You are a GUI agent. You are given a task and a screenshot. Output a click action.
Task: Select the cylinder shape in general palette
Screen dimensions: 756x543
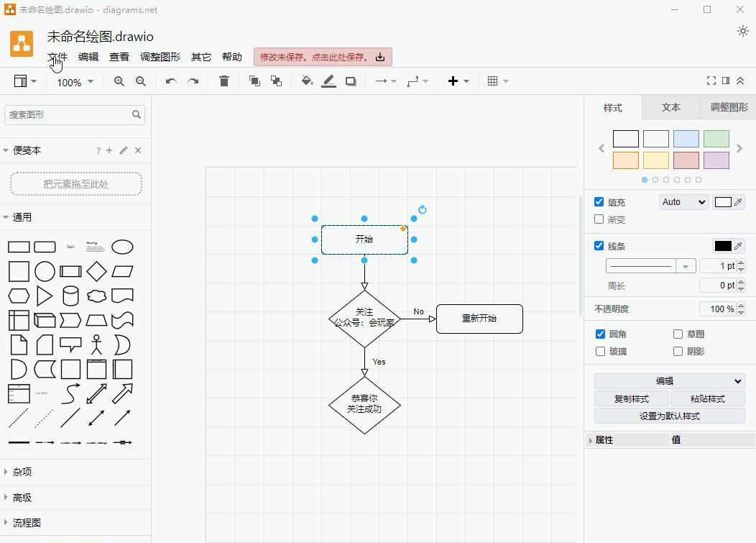[70, 296]
